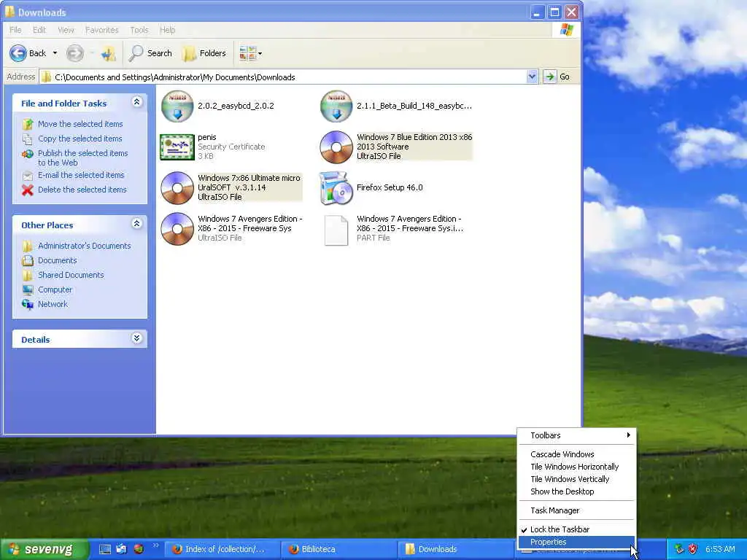Click the Outlook Express quick launch icon

(x=122, y=549)
